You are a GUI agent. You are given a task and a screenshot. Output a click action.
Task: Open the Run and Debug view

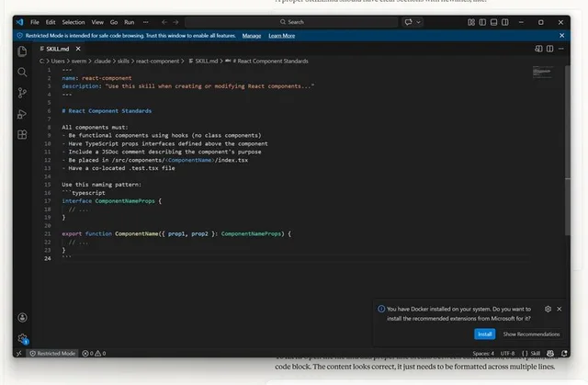(x=22, y=114)
